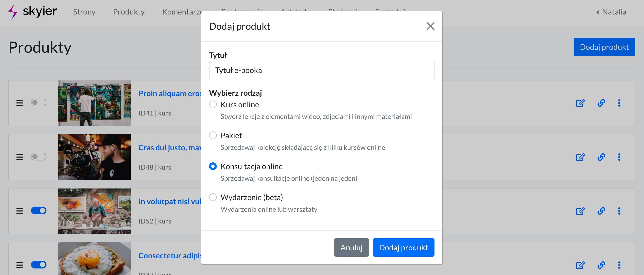This screenshot has height=275, width=644.
Task: Click the ID41 | kurs label
Action: (x=155, y=113)
